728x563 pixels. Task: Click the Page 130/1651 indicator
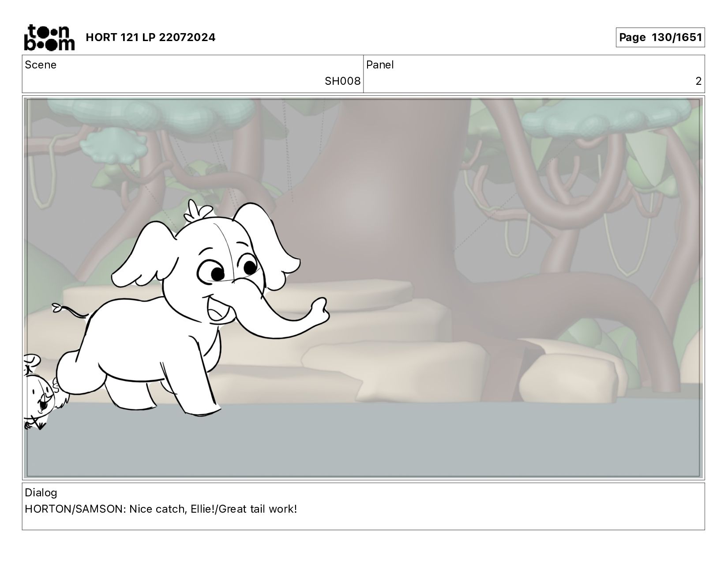tap(660, 38)
